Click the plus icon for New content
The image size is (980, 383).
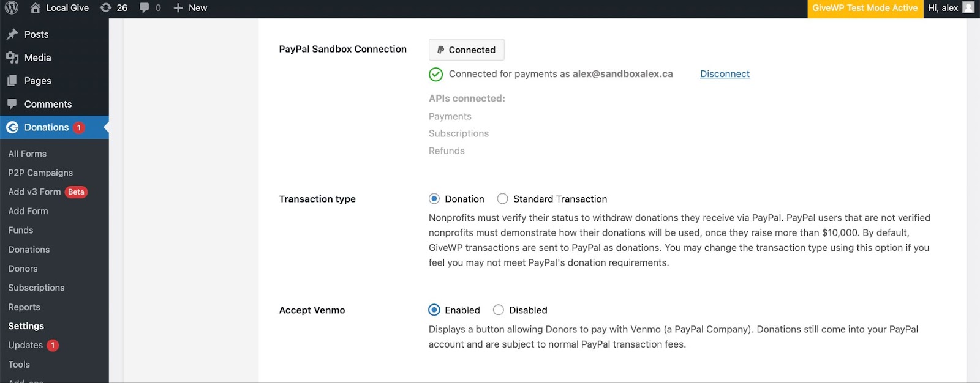[178, 8]
